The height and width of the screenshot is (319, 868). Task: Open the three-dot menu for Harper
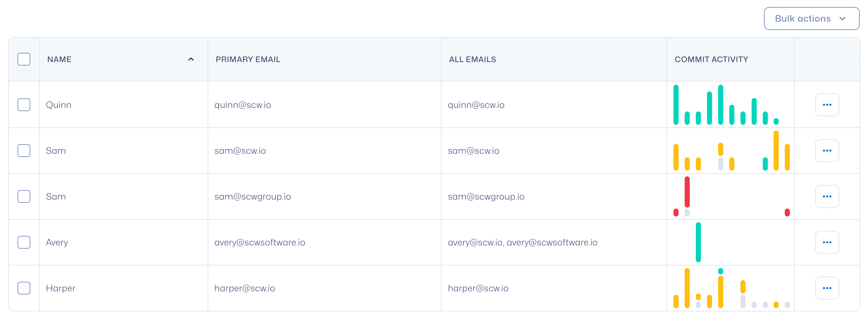pyautogui.click(x=827, y=288)
